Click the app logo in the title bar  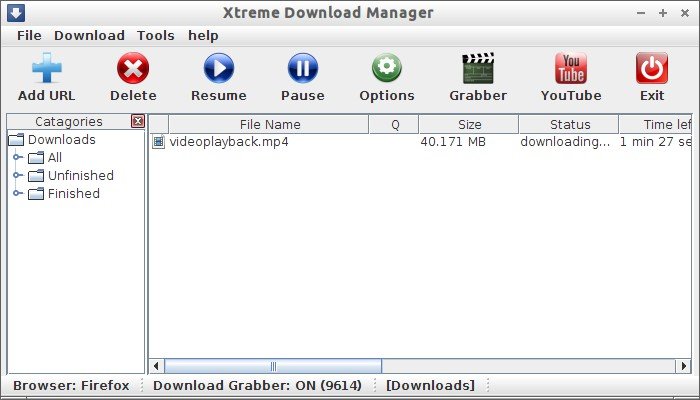(x=16, y=13)
